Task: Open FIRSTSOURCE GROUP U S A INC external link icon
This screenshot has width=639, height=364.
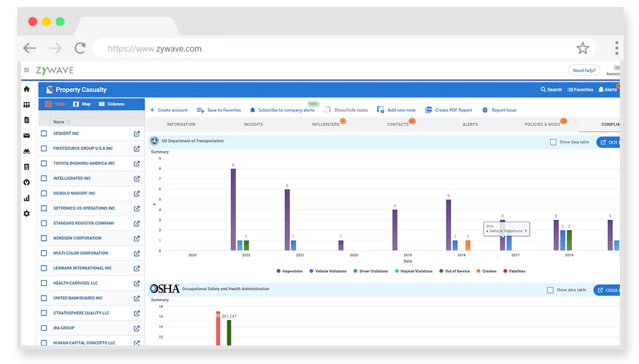Action: (137, 149)
